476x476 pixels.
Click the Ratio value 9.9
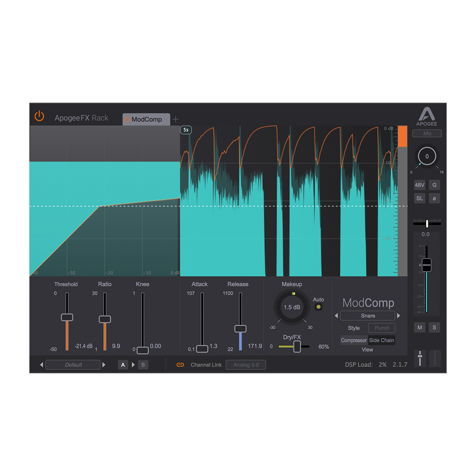point(116,346)
